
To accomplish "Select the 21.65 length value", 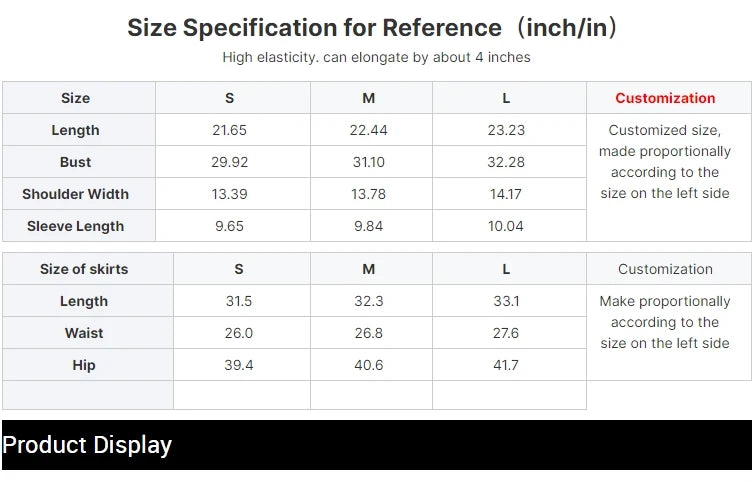I will coord(229,130).
